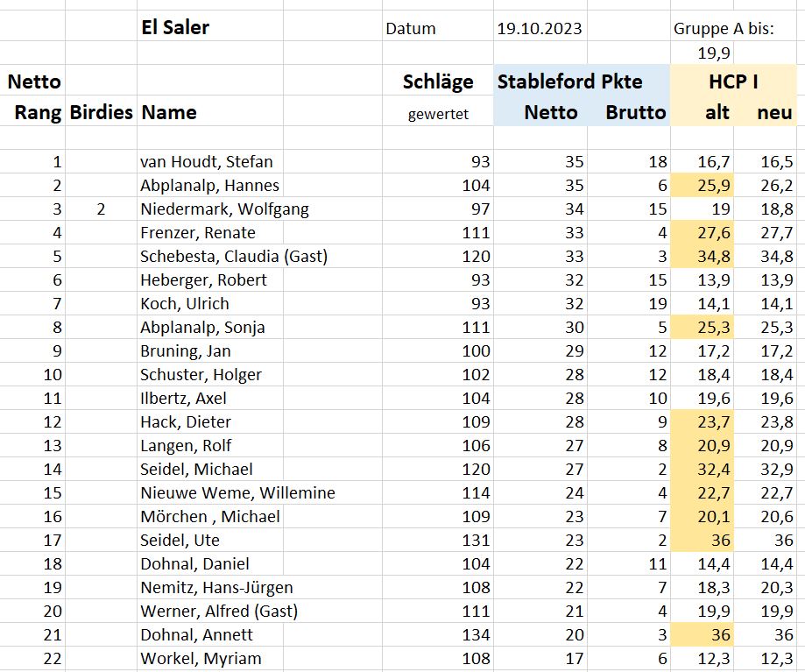This screenshot has width=805, height=672.
Task: Click birdies value 2 for Niedermark
Action: pos(101,209)
